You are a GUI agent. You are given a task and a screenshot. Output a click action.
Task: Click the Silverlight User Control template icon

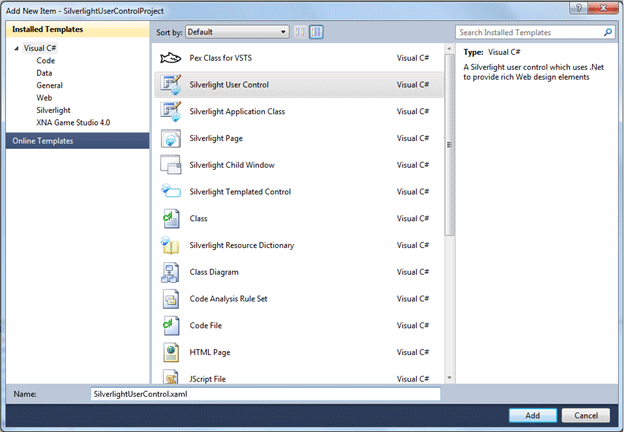[171, 85]
